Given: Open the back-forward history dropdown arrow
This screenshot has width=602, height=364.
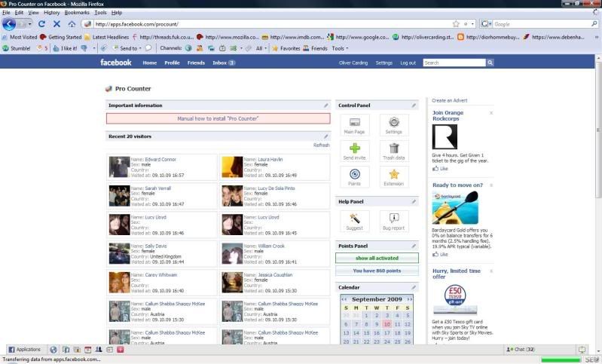Looking at the screenshot, I should coord(29,24).
